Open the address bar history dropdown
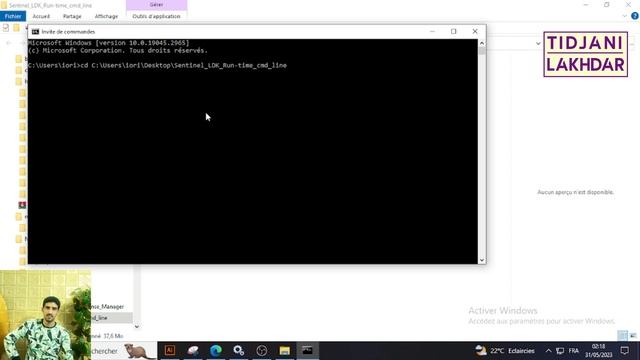The width and height of the screenshot is (640, 360). 538,44
